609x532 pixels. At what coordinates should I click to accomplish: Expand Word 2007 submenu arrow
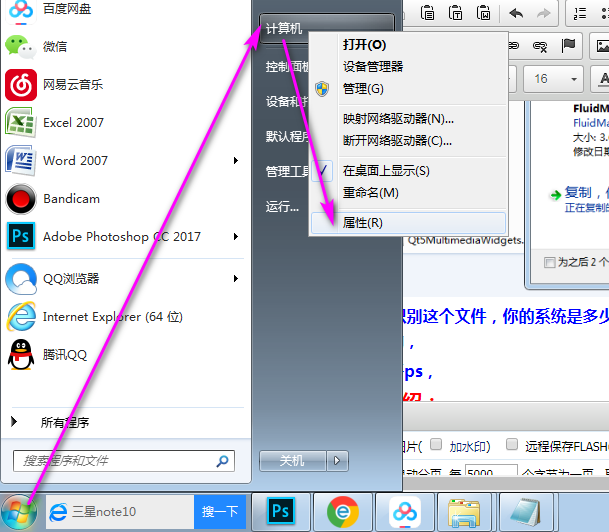235,160
